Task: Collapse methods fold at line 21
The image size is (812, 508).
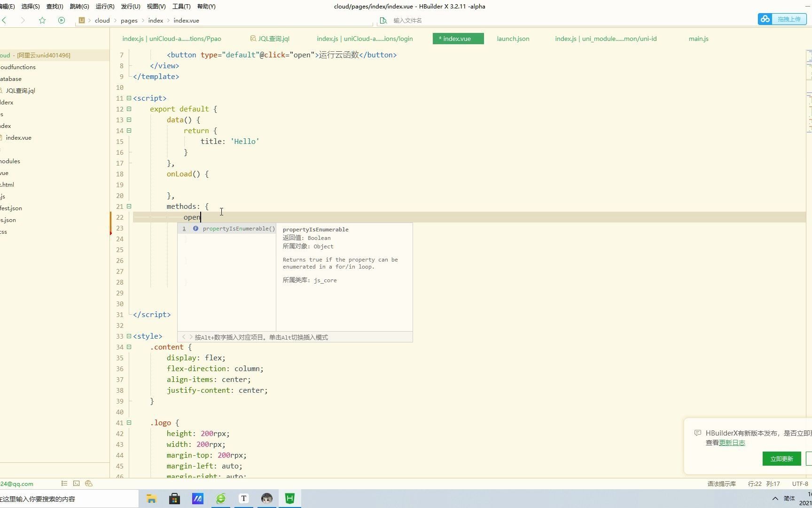Action: [129, 206]
